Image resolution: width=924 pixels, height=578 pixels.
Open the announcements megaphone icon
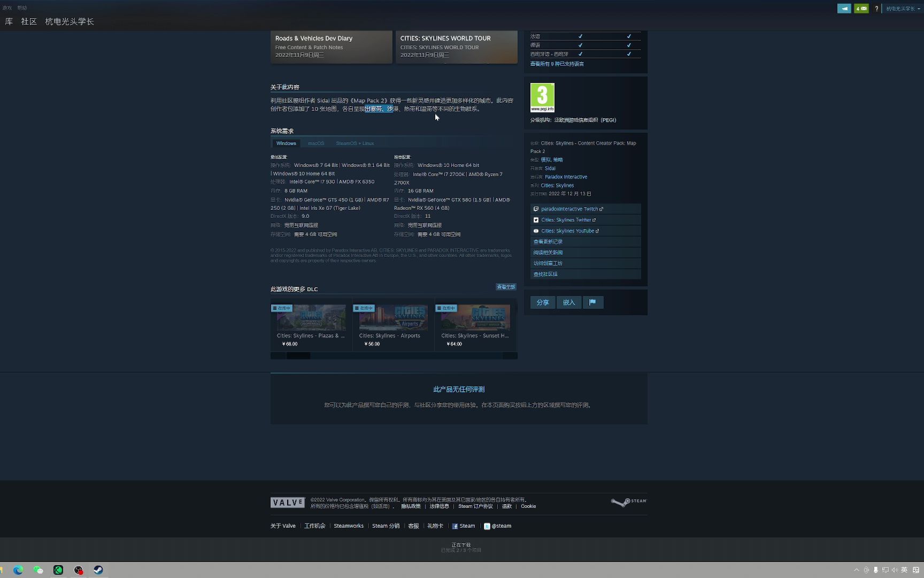click(x=844, y=9)
